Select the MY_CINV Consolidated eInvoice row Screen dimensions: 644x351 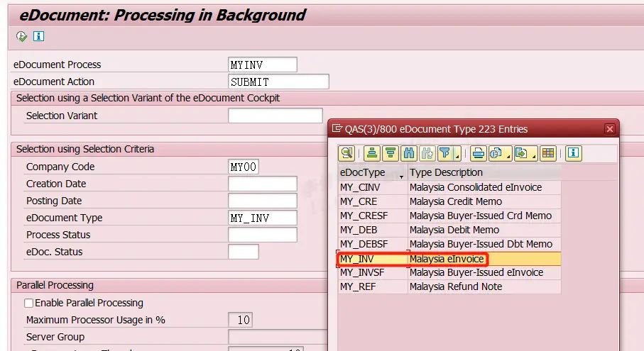pyautogui.click(x=449, y=187)
